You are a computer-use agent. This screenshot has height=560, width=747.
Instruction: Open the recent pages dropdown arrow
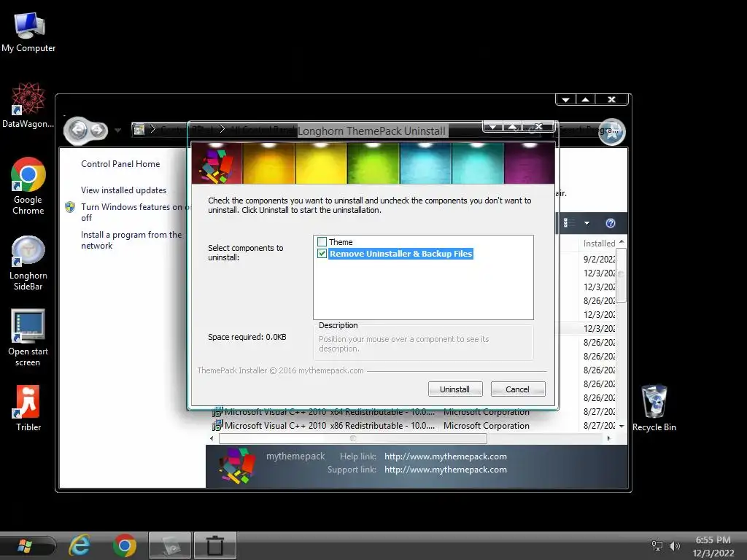117,130
